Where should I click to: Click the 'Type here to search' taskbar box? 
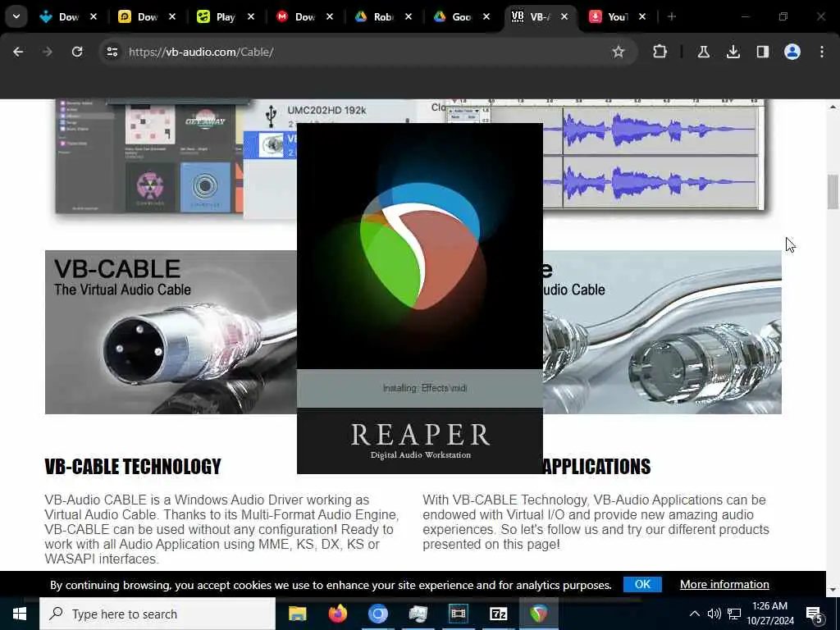point(157,614)
